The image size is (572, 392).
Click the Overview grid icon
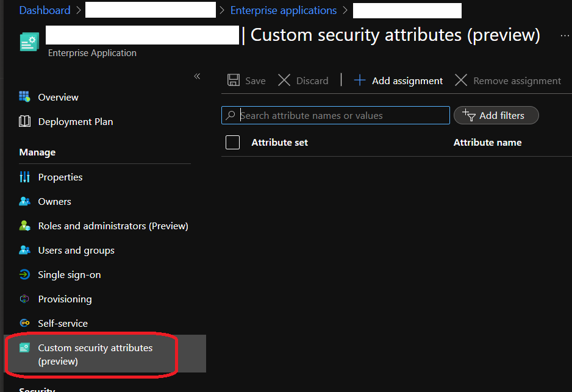click(24, 97)
